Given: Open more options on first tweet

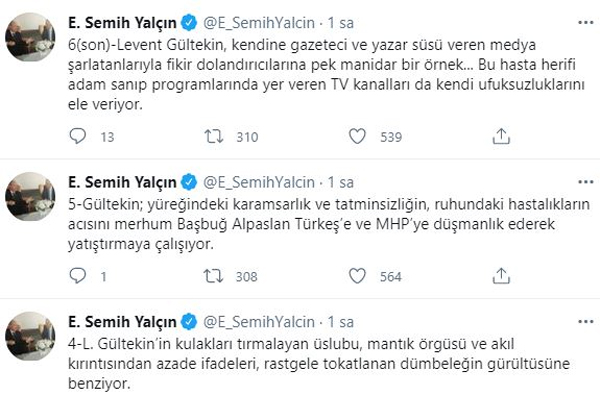Looking at the screenshot, I should point(585,23).
